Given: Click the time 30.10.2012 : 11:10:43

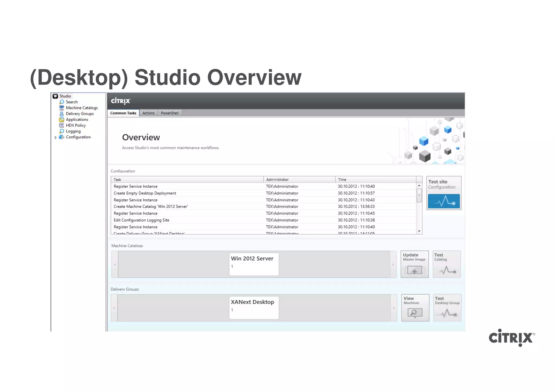Looking at the screenshot, I should point(356,200).
